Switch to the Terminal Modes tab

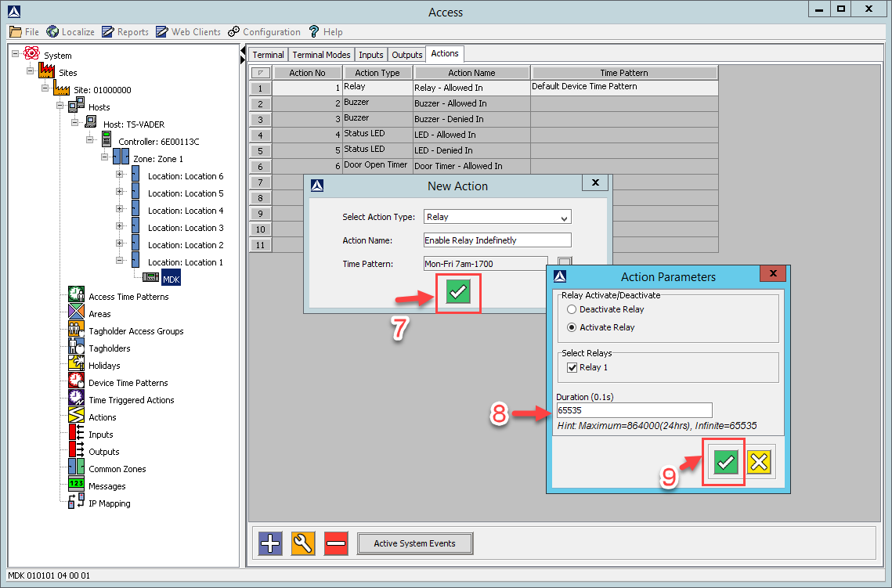coord(321,55)
